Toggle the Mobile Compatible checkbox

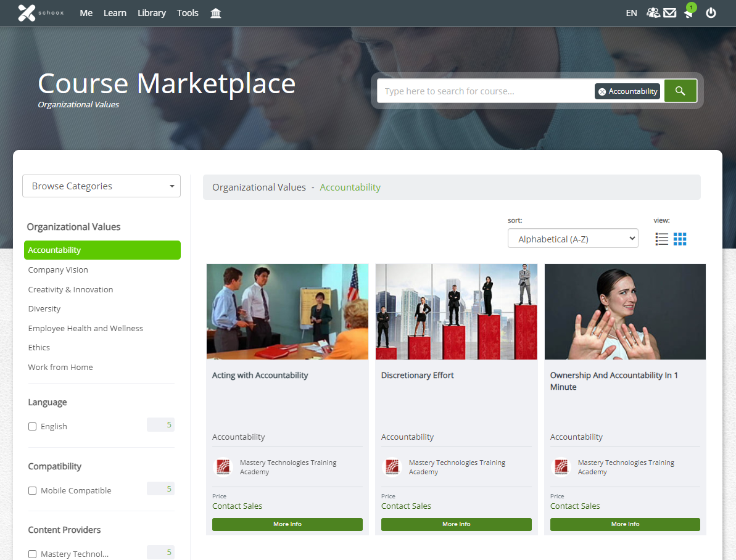(32, 490)
